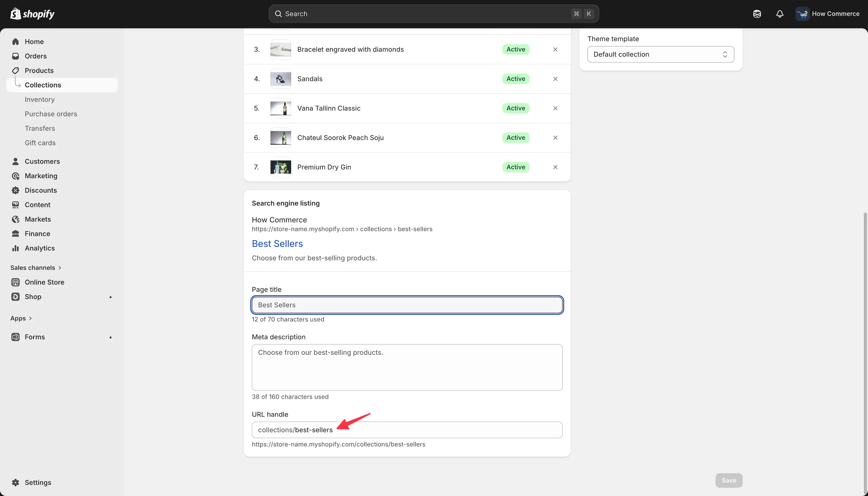The width and height of the screenshot is (868, 496).
Task: Click the Analytics bar chart icon
Action: pos(15,248)
